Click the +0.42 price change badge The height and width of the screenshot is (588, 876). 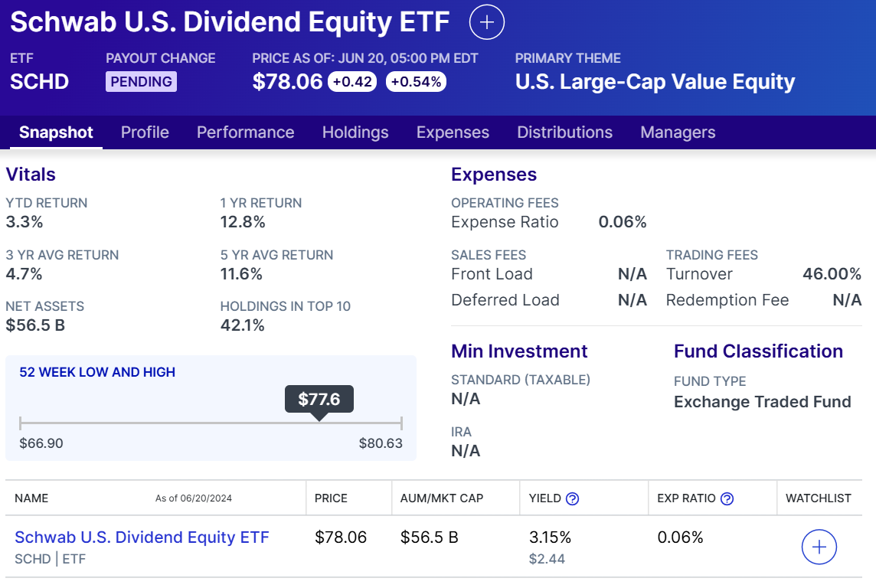[x=352, y=81]
